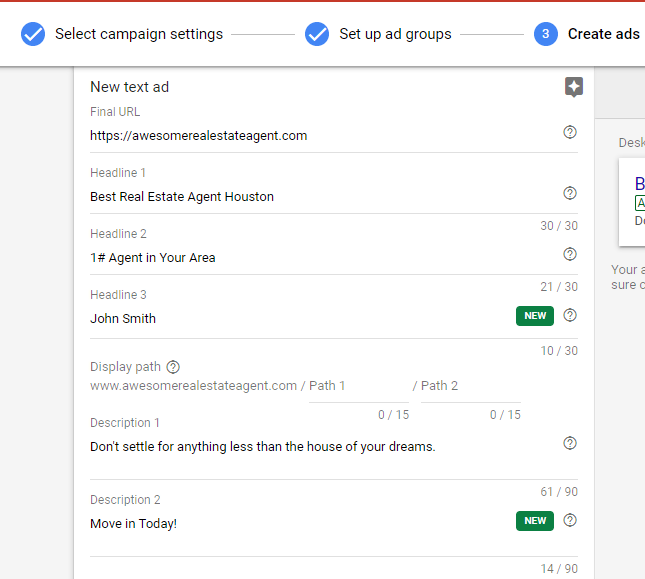Open help icon for Headline 1
Viewport: 645px width, 579px height.
point(570,193)
